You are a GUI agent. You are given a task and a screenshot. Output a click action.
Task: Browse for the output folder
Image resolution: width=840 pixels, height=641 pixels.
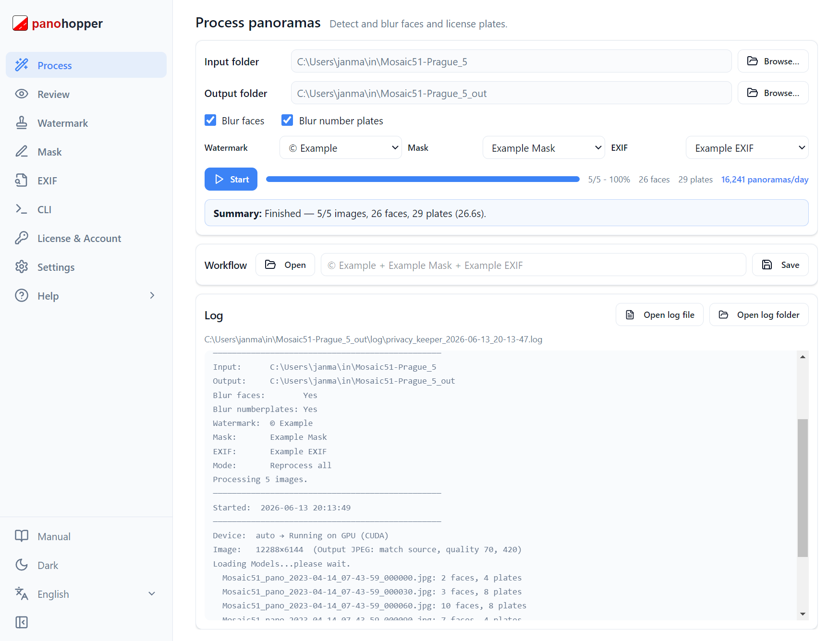[x=773, y=93]
